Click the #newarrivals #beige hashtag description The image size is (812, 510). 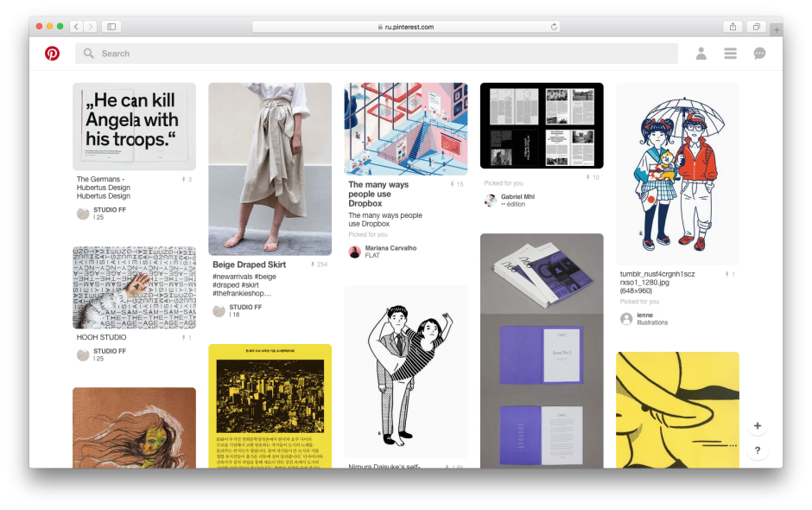pos(244,285)
